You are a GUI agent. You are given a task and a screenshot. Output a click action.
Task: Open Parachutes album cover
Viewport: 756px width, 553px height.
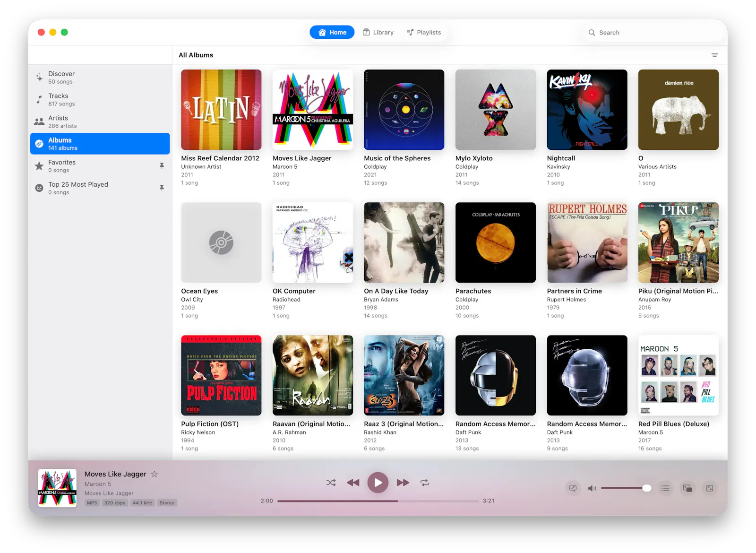click(x=496, y=242)
